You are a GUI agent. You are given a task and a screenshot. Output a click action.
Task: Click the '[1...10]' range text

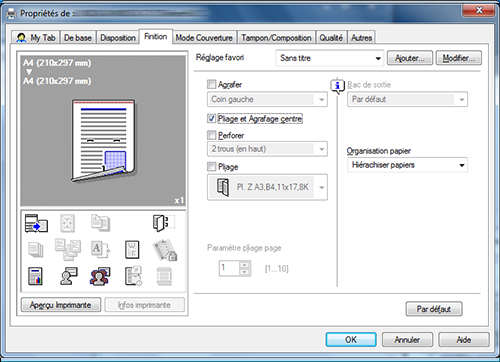point(277,268)
